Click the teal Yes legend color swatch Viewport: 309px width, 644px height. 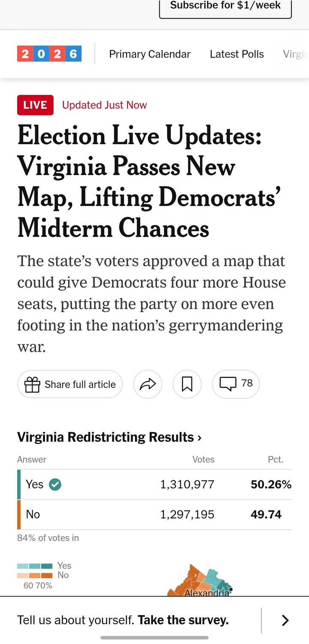35,566
